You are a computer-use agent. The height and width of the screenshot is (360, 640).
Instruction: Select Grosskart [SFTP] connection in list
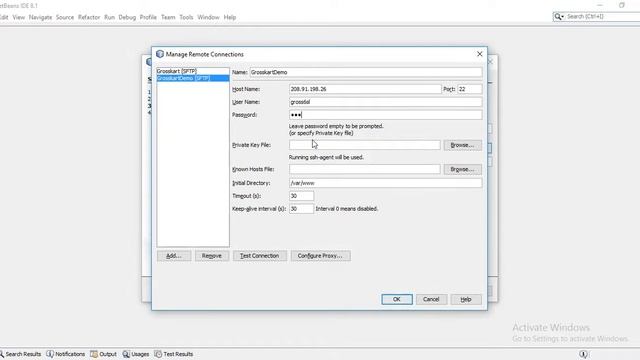[193, 71]
